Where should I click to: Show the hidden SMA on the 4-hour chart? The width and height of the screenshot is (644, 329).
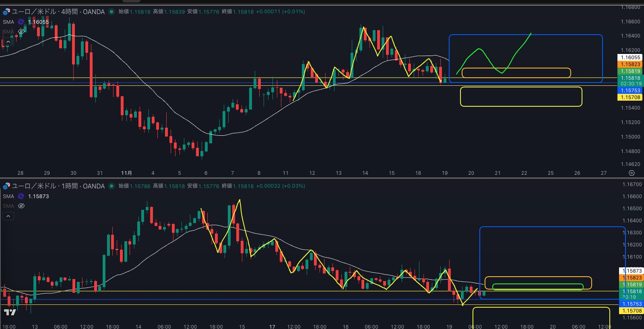pos(21,31)
